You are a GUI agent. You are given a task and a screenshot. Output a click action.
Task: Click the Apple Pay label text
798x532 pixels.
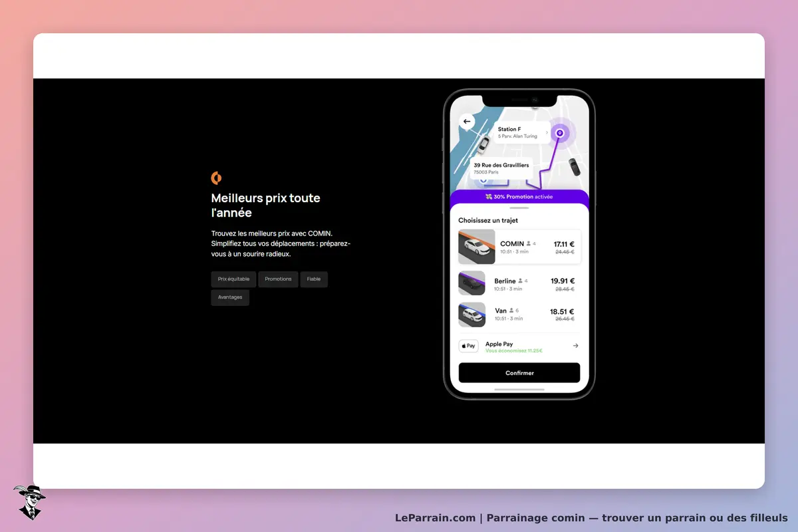click(499, 344)
